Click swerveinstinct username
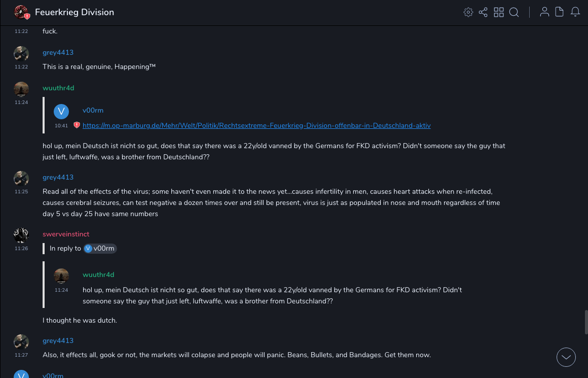Screen dimensions: 588x378 [x=66, y=234]
